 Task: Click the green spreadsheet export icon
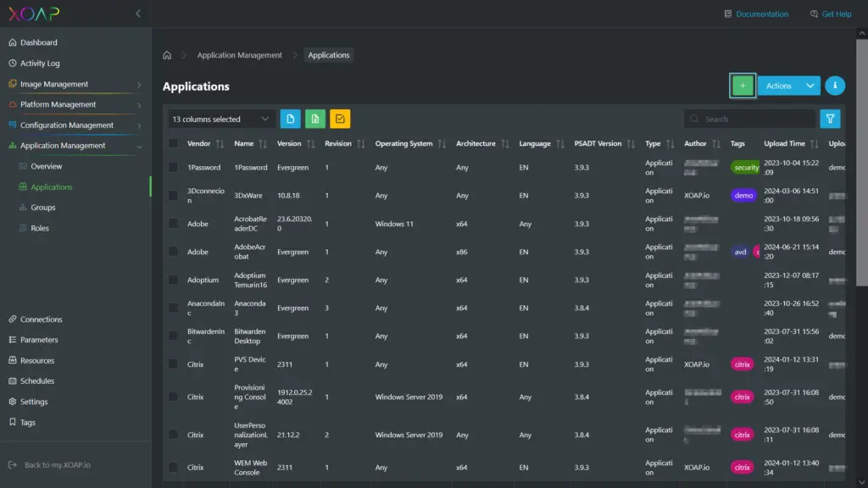[x=314, y=118]
